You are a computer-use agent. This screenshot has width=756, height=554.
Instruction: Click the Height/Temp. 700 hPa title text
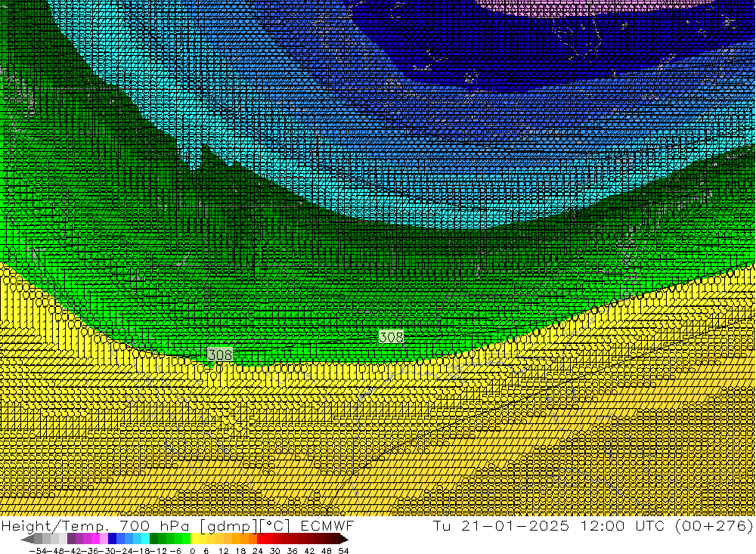(x=95, y=525)
